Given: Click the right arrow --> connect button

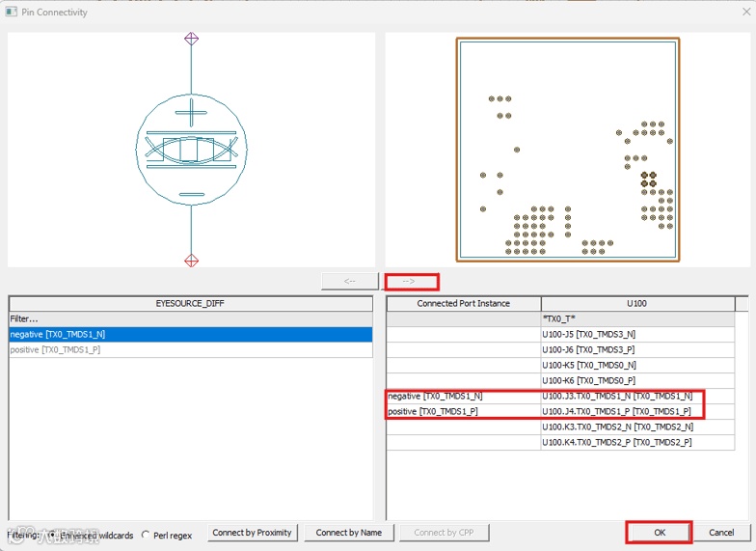Looking at the screenshot, I should pos(409,282).
